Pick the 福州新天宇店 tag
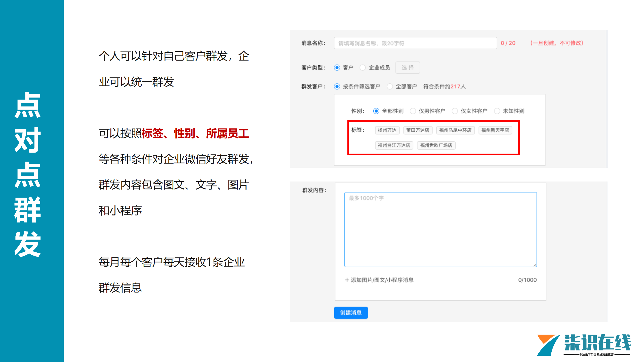644x362 pixels. [495, 130]
